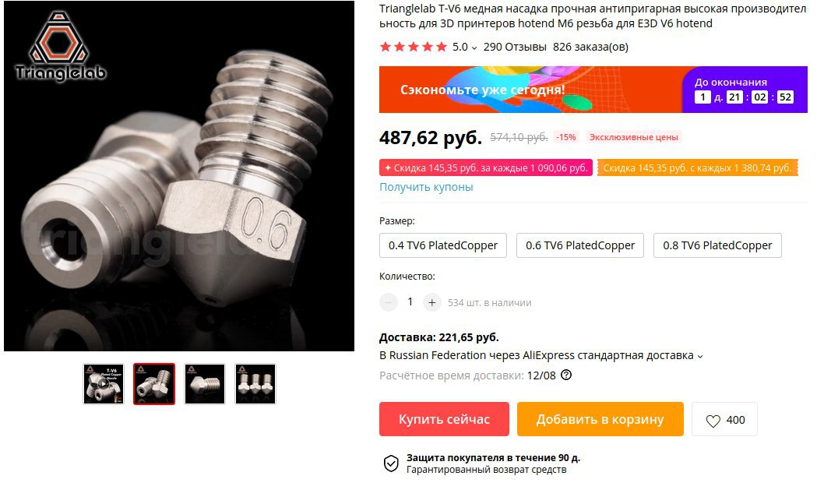
Task: Click the Trianglelab logo on the product image
Action: coord(60,47)
